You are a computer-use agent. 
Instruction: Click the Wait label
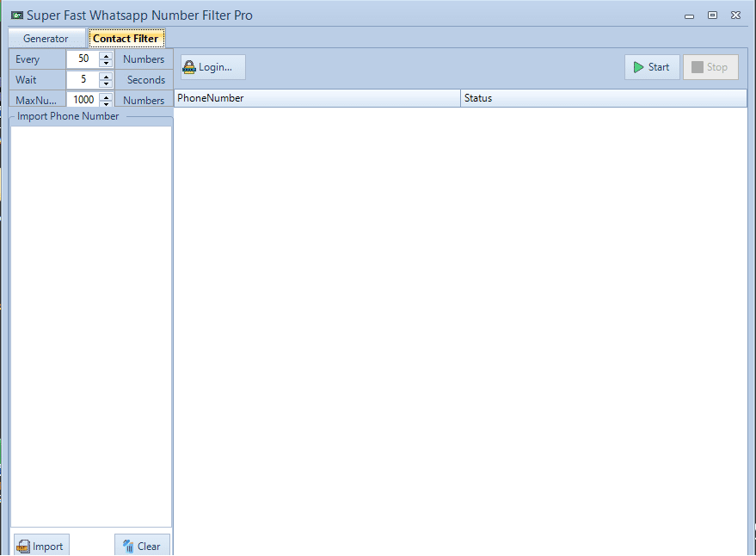click(26, 80)
